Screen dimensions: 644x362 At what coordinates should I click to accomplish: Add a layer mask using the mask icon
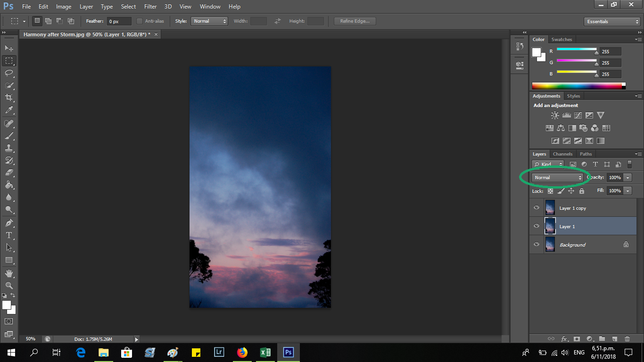click(x=576, y=339)
